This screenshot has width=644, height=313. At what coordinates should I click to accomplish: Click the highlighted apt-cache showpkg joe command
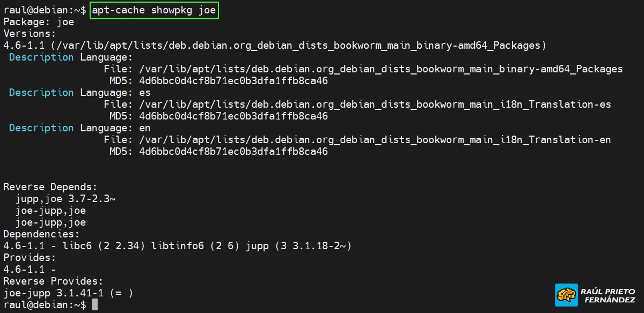[155, 10]
